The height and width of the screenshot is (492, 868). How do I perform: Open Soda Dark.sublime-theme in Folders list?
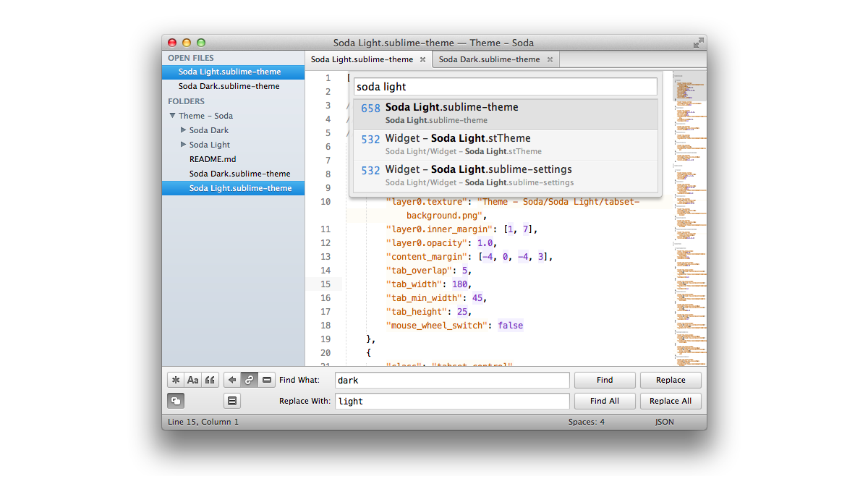[233, 174]
